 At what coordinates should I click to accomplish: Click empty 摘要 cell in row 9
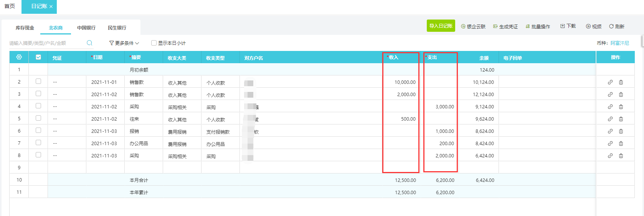pos(144,167)
